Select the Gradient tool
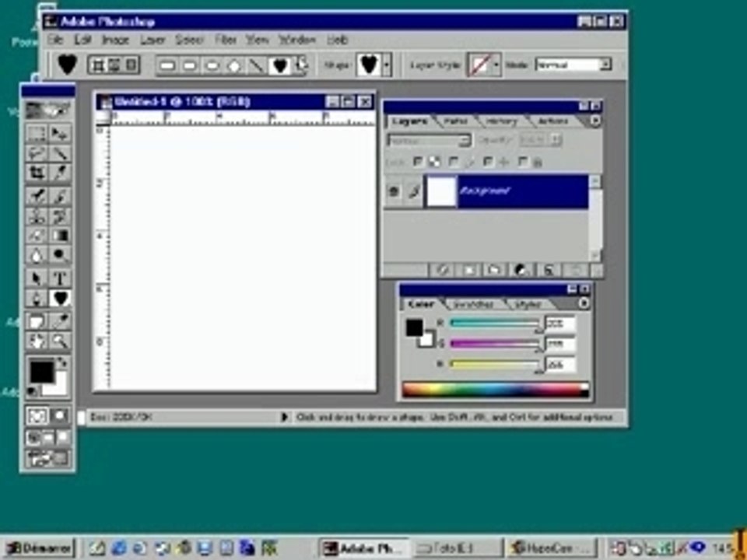 pos(60,235)
